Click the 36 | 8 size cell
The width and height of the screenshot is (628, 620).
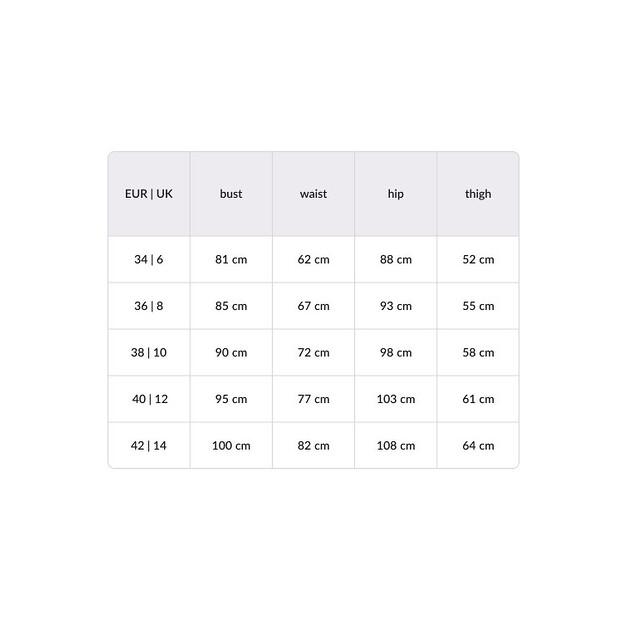[149, 306]
